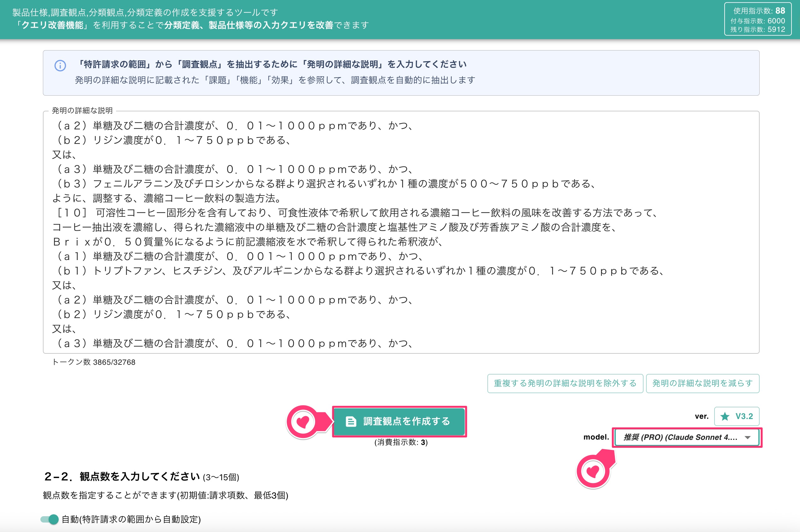This screenshot has width=800, height=532.
Task: Click the star icon beside V3.2
Action: tap(725, 416)
